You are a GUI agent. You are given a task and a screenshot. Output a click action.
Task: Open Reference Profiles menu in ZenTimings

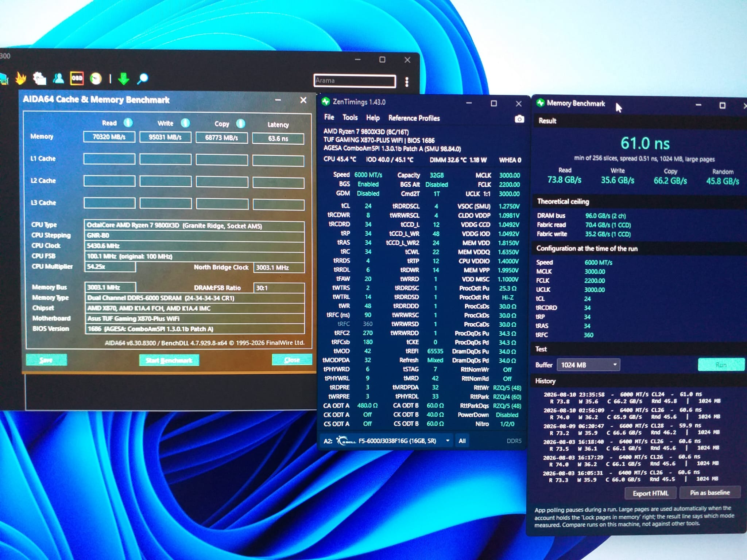(x=414, y=118)
